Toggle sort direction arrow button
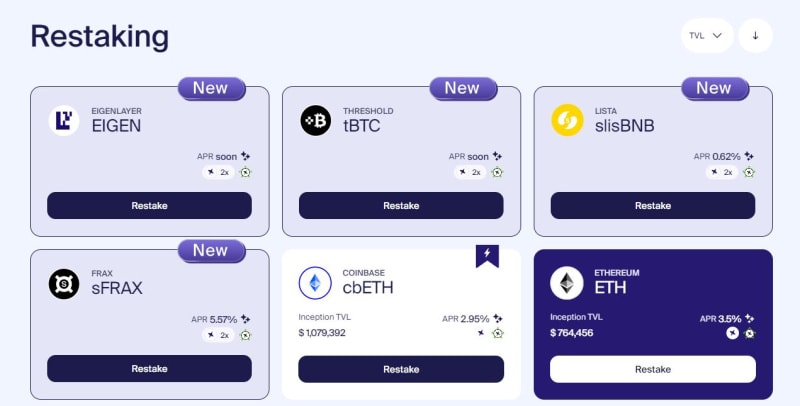800x406 pixels. tap(755, 36)
